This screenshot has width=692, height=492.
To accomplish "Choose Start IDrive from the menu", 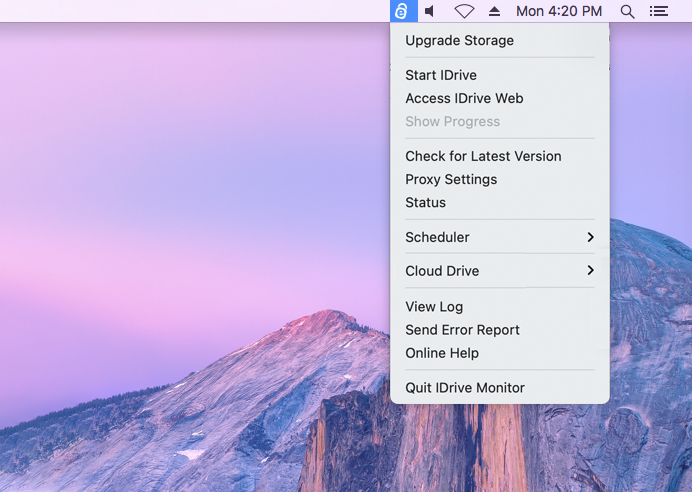I will click(x=500, y=75).
